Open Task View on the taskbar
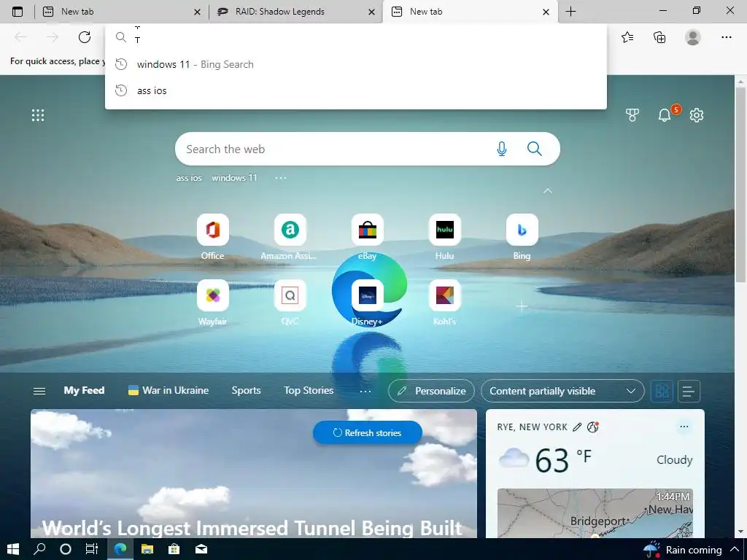Viewport: 747px width, 560px height. (x=92, y=549)
